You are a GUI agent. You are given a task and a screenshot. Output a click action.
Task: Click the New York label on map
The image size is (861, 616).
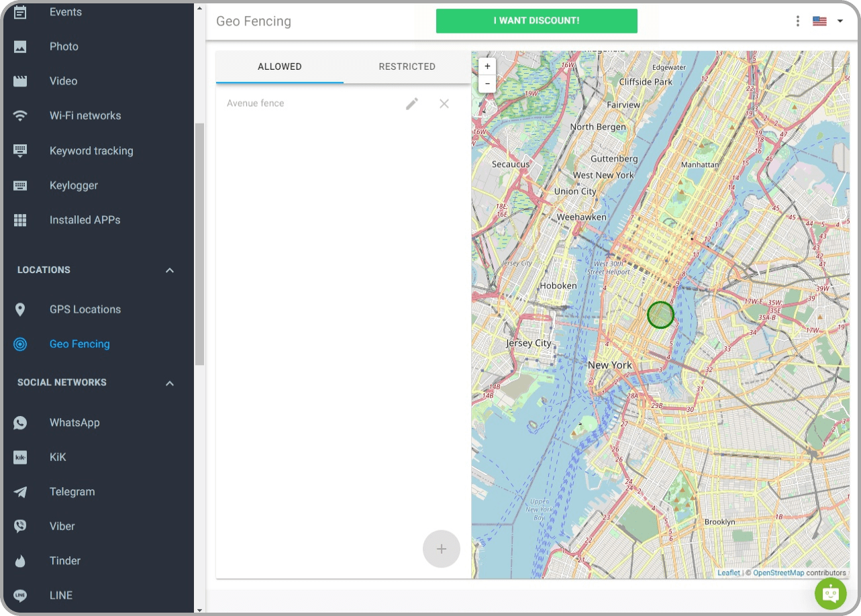609,365
